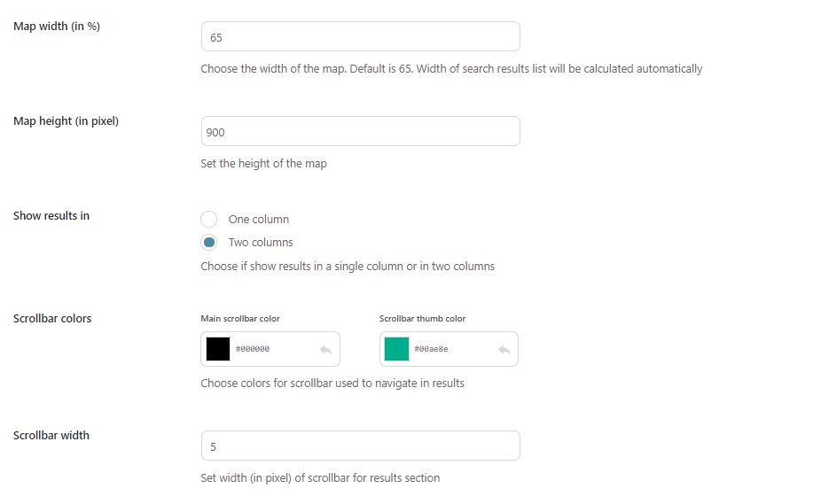813x504 pixels.
Task: Click the #00ae8e hex value field
Action: pos(431,349)
